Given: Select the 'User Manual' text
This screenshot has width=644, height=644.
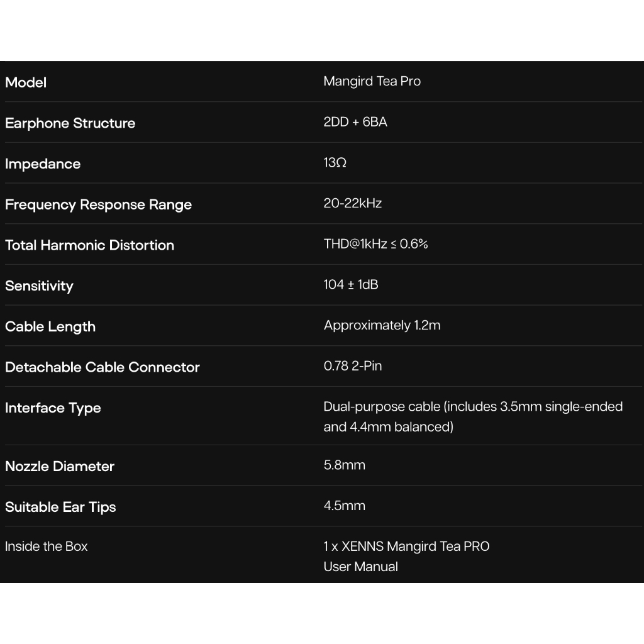Looking at the screenshot, I should coord(360,567).
